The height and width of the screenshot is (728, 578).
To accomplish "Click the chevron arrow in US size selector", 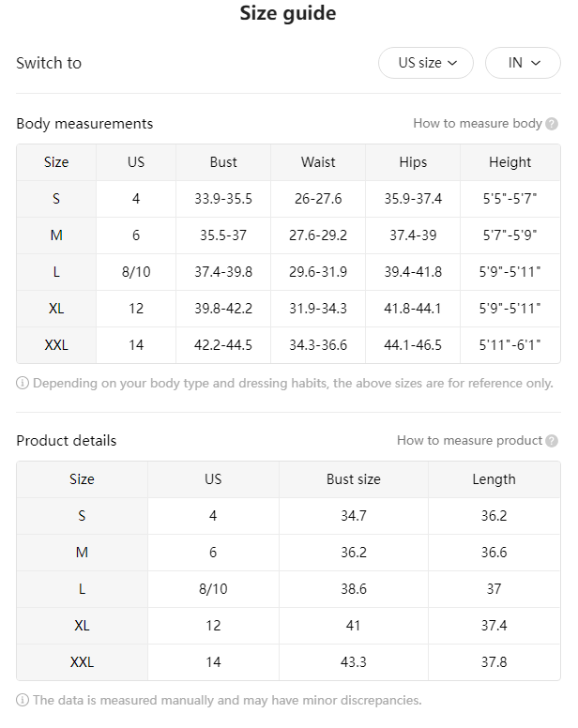I will tap(452, 63).
